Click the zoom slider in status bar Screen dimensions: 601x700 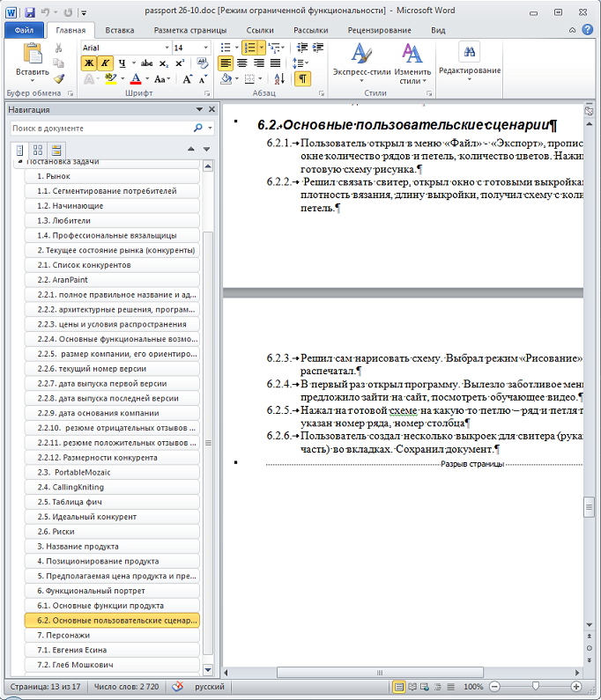click(534, 687)
